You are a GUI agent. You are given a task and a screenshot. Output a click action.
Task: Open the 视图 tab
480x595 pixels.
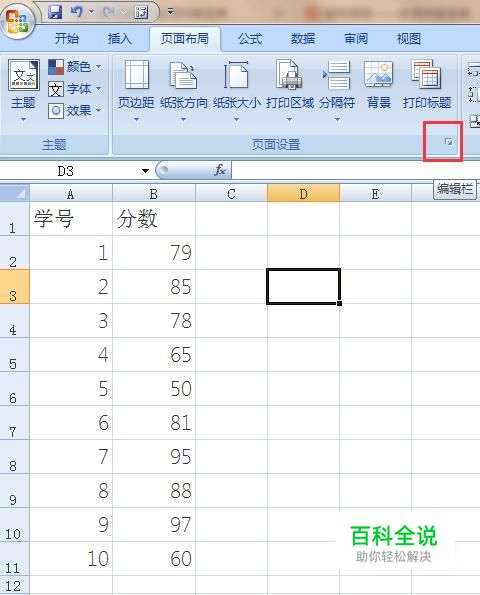409,39
